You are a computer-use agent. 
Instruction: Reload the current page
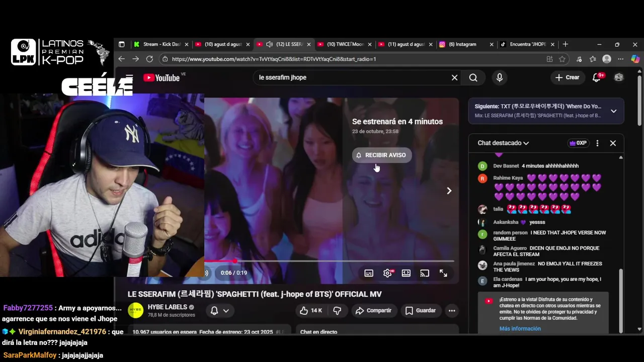[x=149, y=59]
